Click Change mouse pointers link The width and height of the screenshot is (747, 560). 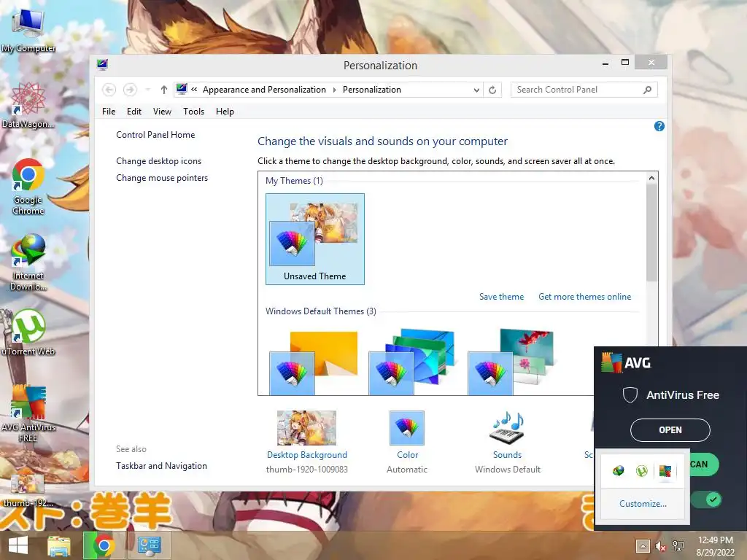(x=162, y=178)
